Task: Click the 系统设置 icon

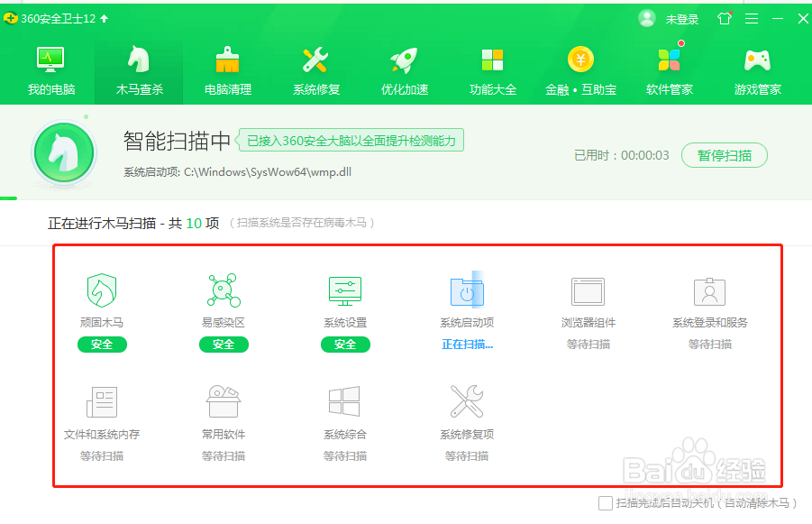Action: (x=345, y=290)
